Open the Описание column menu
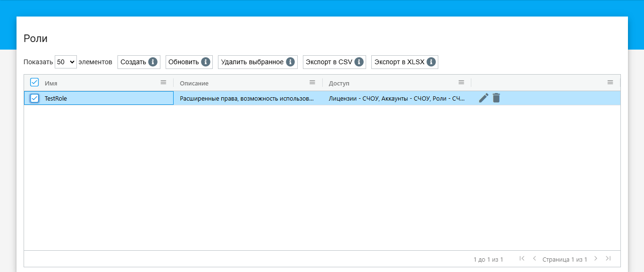Screen dimensions: 644x272 click(312, 82)
